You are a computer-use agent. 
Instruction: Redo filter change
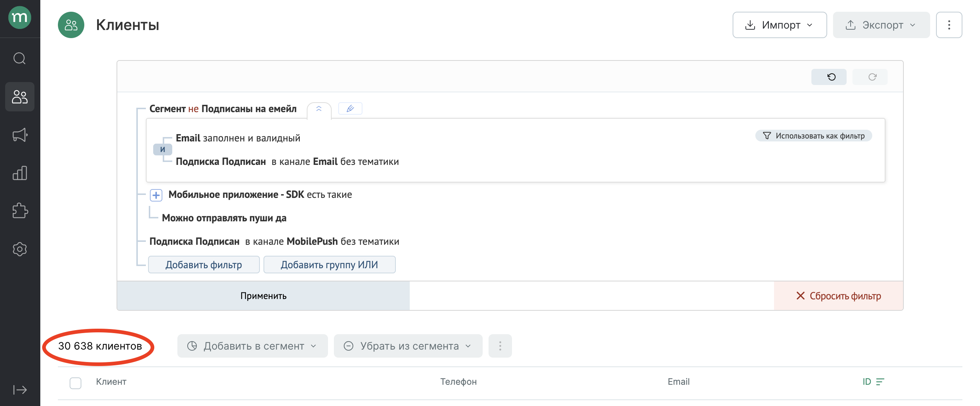pyautogui.click(x=870, y=77)
